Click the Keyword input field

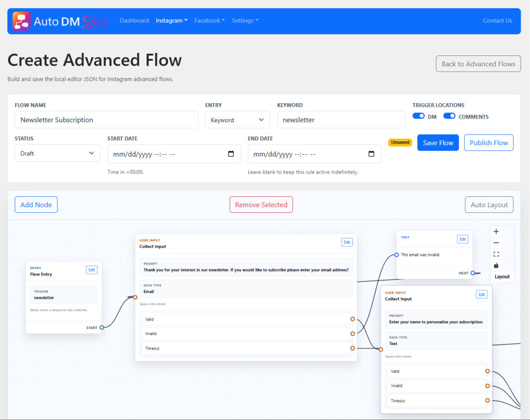341,120
